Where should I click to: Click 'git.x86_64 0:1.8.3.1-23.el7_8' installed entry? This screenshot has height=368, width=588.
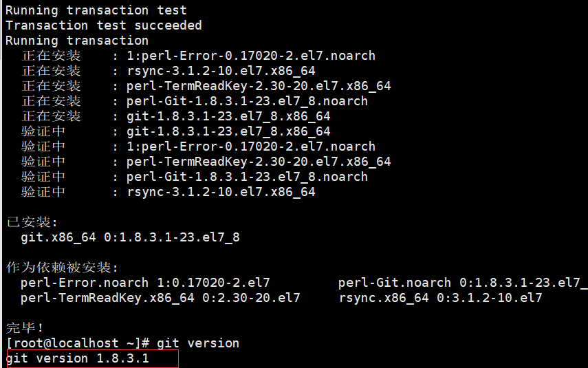130,237
